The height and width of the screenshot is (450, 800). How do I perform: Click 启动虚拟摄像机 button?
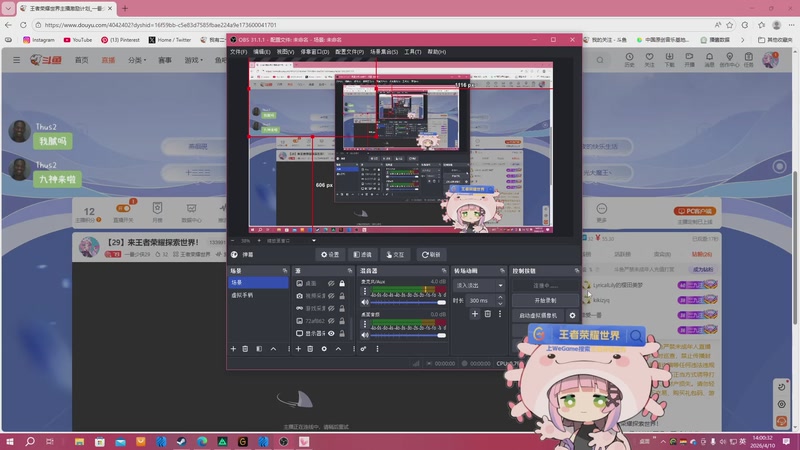[538, 315]
